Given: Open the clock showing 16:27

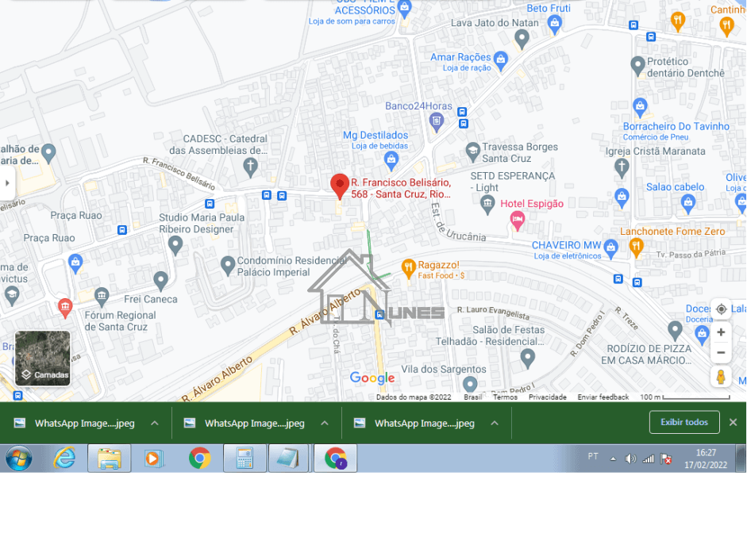Looking at the screenshot, I should [x=706, y=458].
